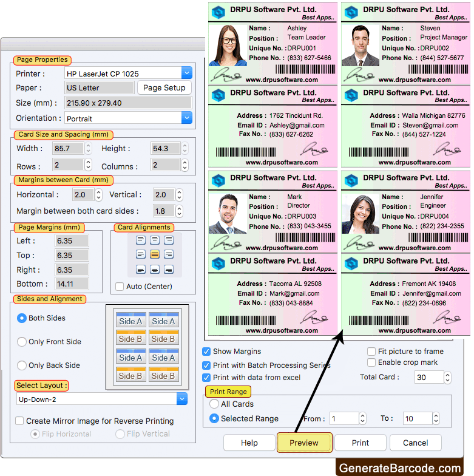Screen dimensions: 474x476
Task: Select highlighted middle-center card alignment icon
Action: (x=155, y=254)
